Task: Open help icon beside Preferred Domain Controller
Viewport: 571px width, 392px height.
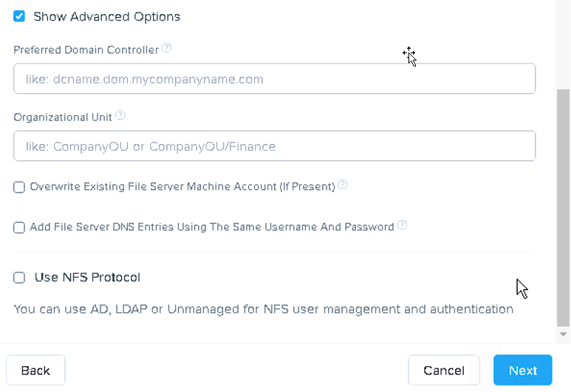Action: pyautogui.click(x=166, y=48)
